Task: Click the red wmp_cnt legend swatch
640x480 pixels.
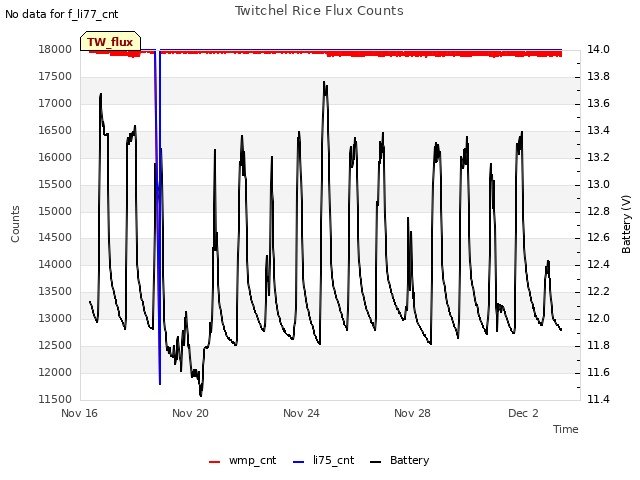Action: [214, 462]
